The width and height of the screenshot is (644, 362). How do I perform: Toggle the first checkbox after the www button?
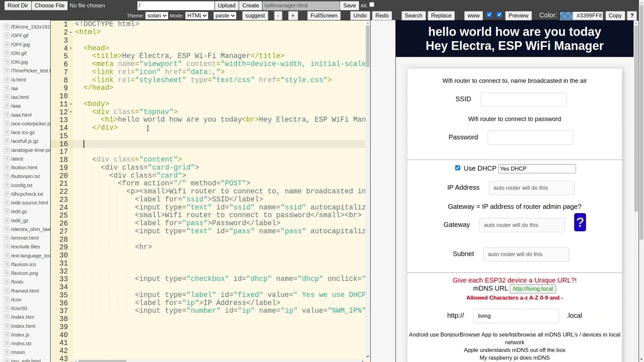click(x=489, y=15)
